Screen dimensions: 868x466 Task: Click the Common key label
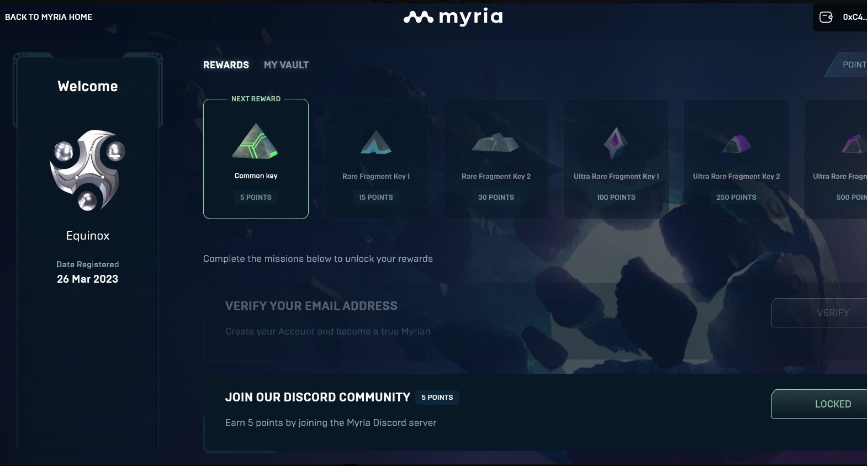pyautogui.click(x=256, y=176)
